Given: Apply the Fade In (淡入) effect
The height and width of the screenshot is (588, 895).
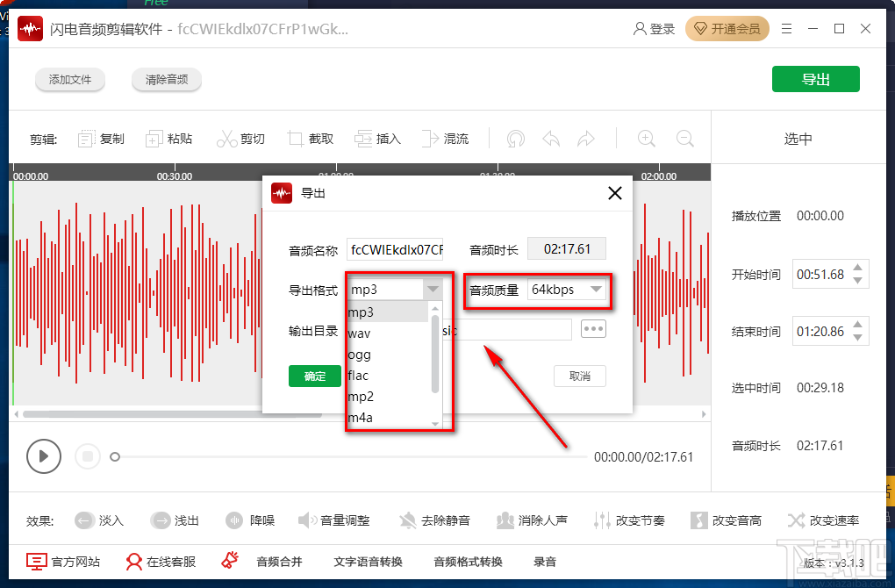Looking at the screenshot, I should tap(99, 520).
